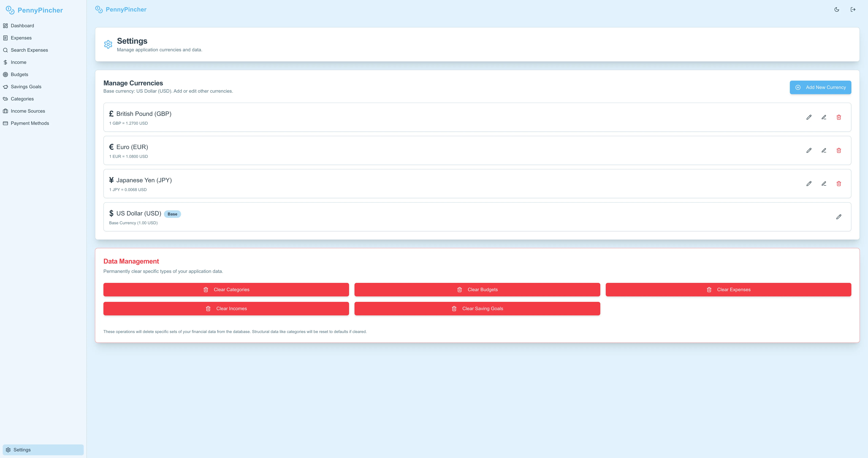Click the £ symbol beside British Pound
Screen dimensions: 868x458
(111, 114)
